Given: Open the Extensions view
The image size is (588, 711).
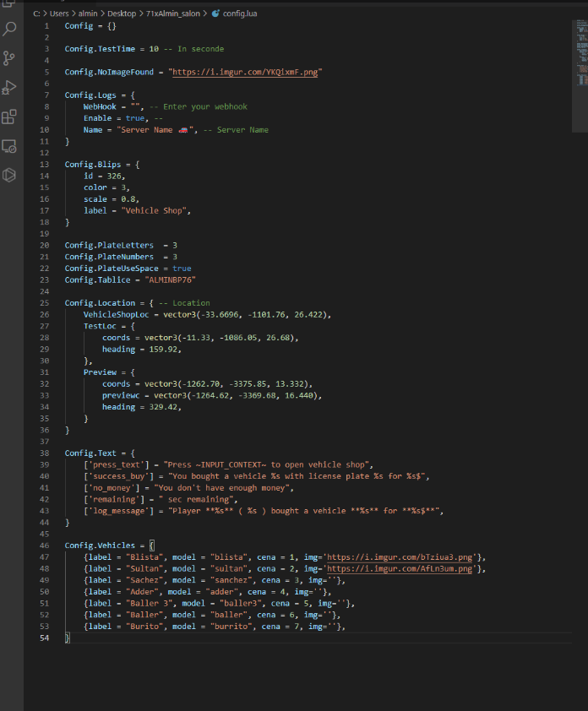Looking at the screenshot, I should coord(9,117).
